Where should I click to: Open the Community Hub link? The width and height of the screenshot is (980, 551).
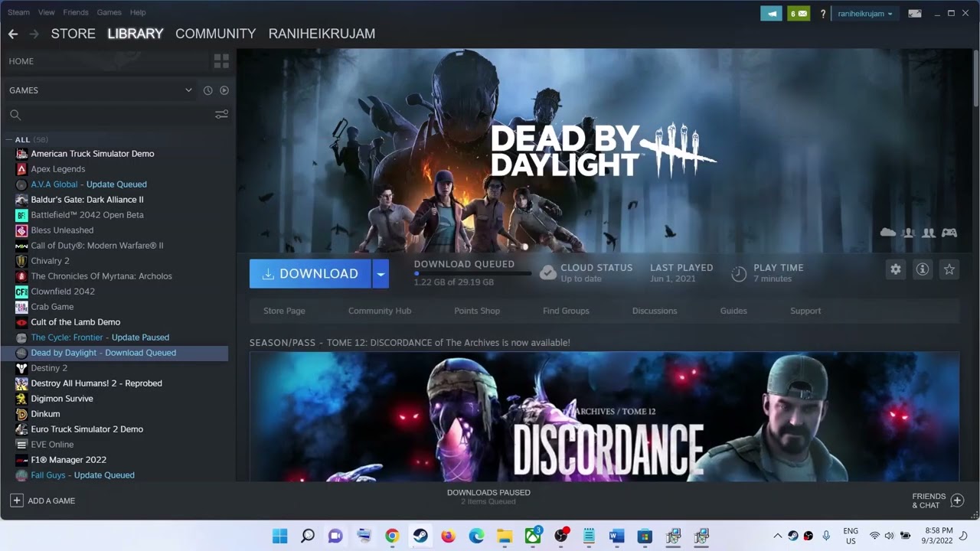pos(380,311)
